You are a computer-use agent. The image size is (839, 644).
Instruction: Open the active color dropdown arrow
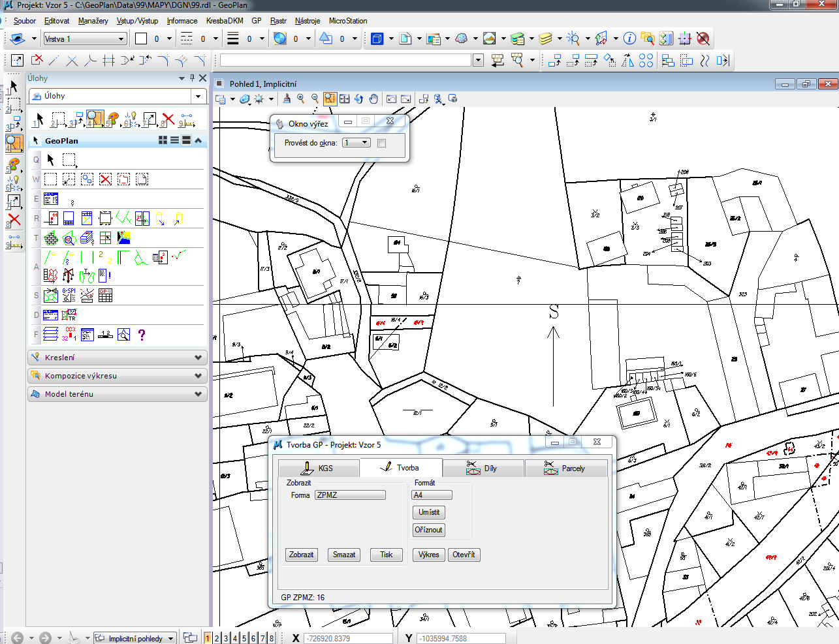tap(169, 39)
